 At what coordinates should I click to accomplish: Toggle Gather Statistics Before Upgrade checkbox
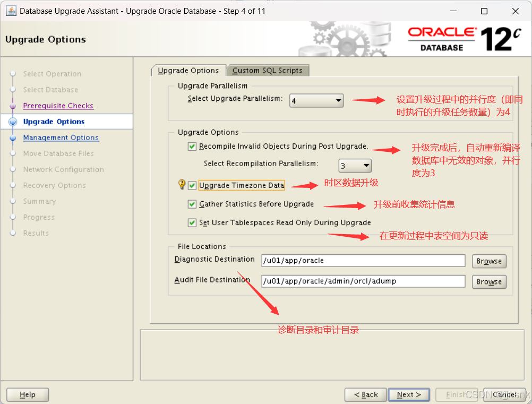[192, 204]
